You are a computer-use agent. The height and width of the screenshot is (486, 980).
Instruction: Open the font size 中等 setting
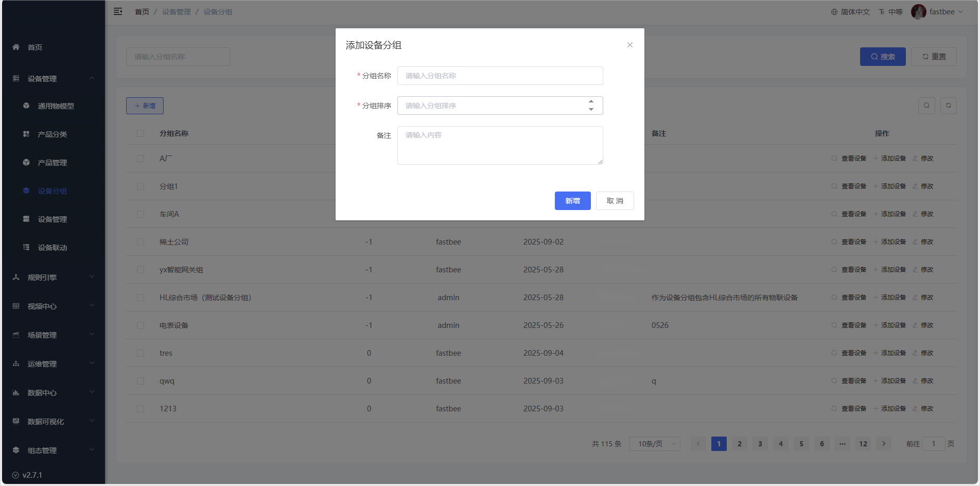(891, 12)
